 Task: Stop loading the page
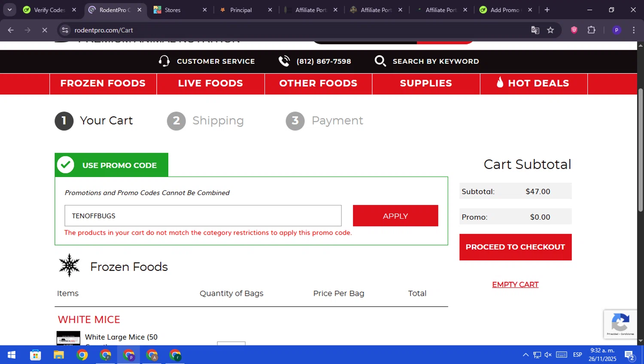[x=44, y=30]
